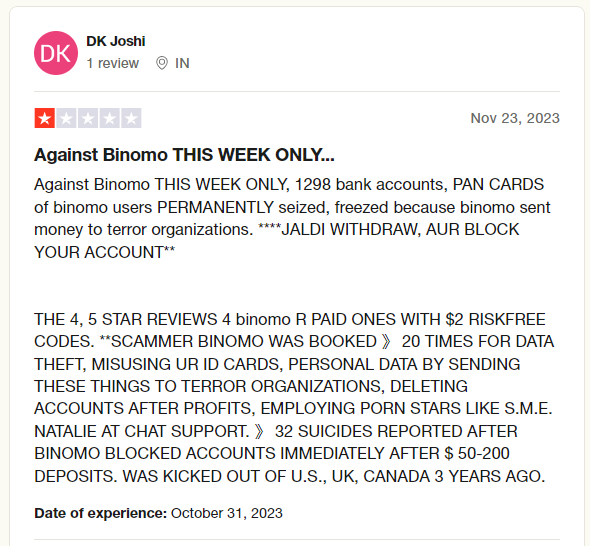Click the '1 review' count text

[113, 63]
